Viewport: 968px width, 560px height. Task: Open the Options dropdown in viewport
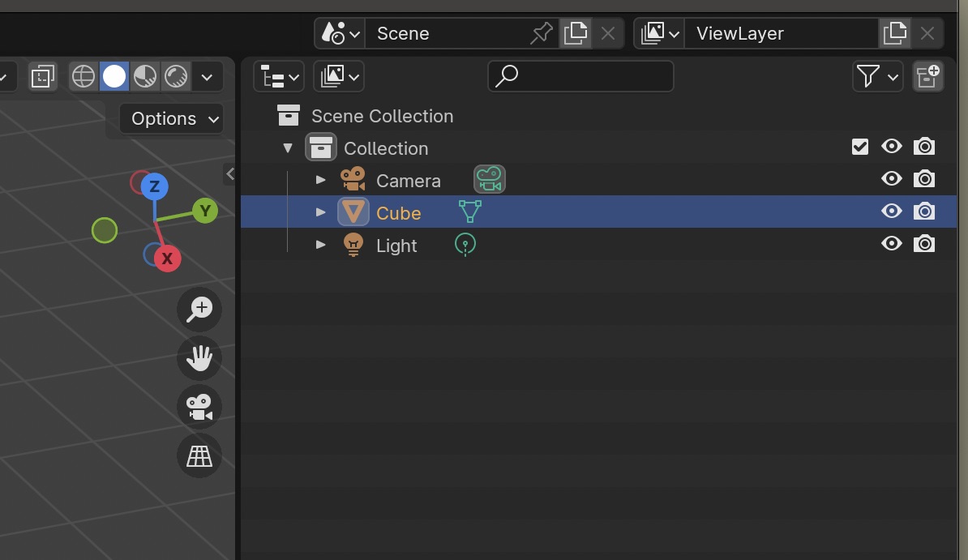point(171,118)
